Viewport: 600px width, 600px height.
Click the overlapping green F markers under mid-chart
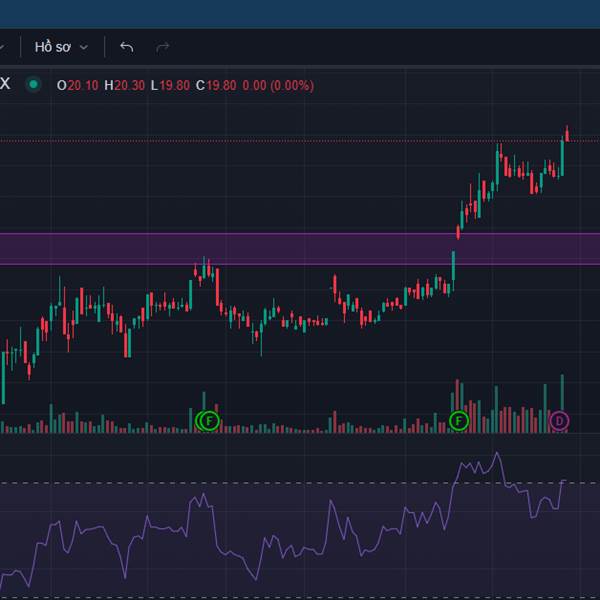point(207,421)
